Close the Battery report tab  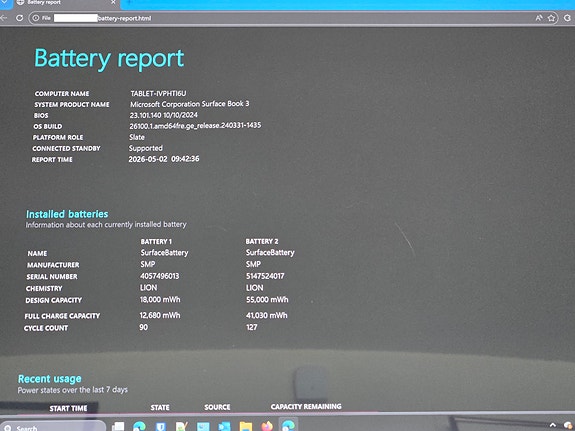pos(113,3)
